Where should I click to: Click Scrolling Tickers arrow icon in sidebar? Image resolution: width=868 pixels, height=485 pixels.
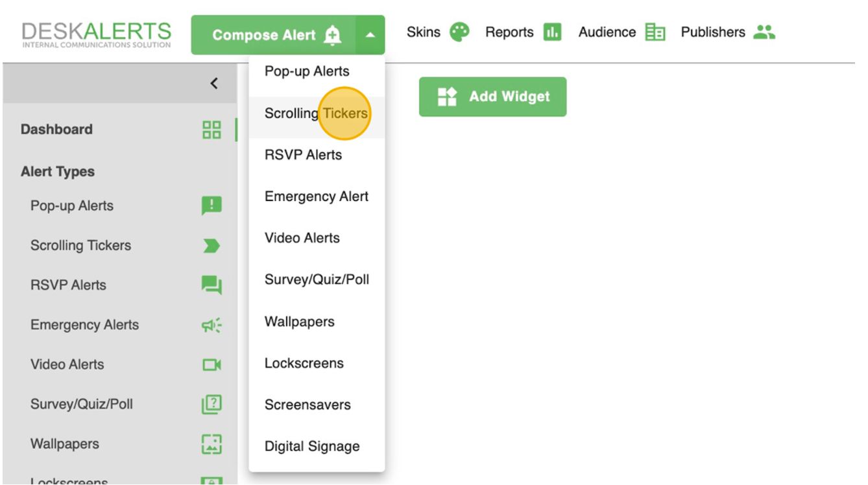[211, 246]
